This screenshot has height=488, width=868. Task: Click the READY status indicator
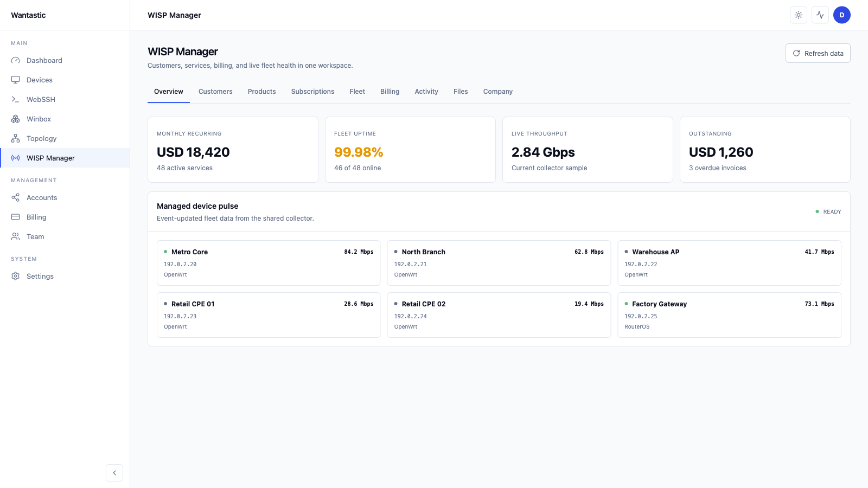[x=828, y=211]
